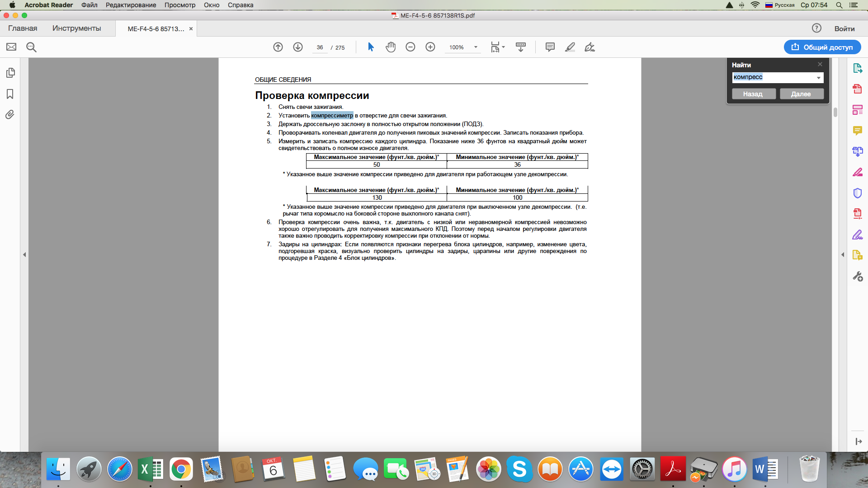Click the page number field

(x=320, y=47)
